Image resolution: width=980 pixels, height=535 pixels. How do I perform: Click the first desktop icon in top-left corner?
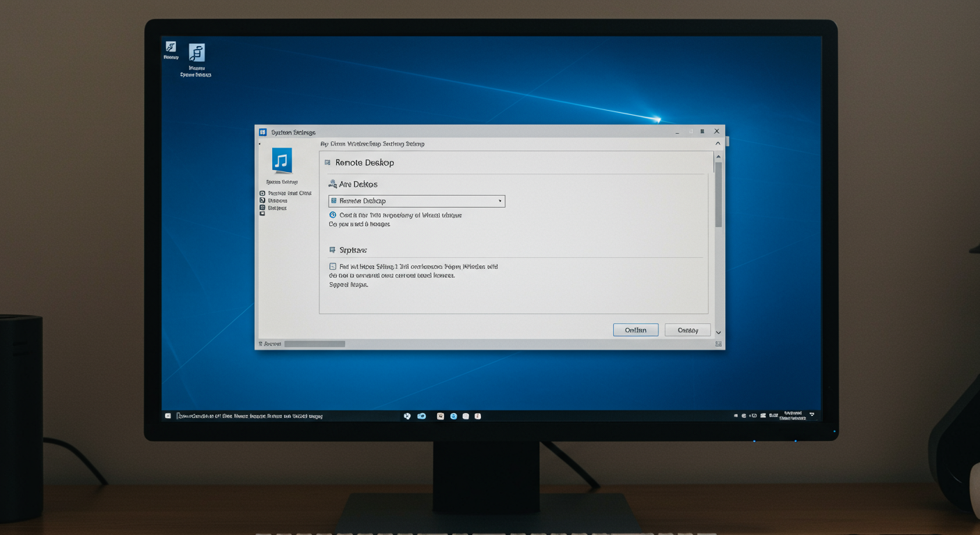click(x=171, y=47)
